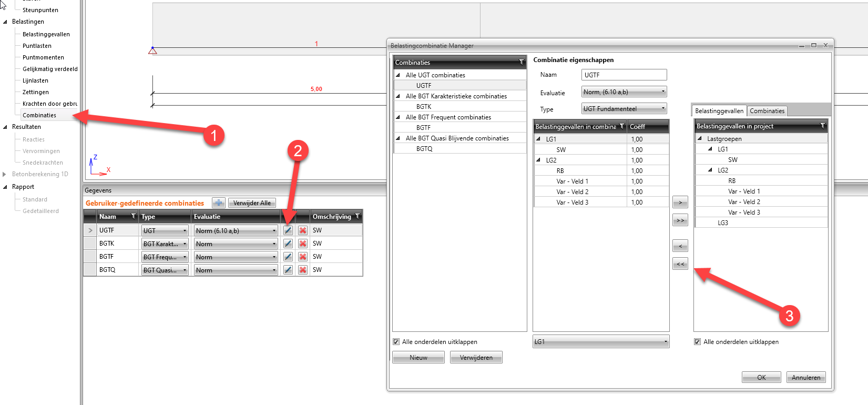Image resolution: width=868 pixels, height=405 pixels.
Task: Select the Belastinggevallen tab
Action: (x=719, y=111)
